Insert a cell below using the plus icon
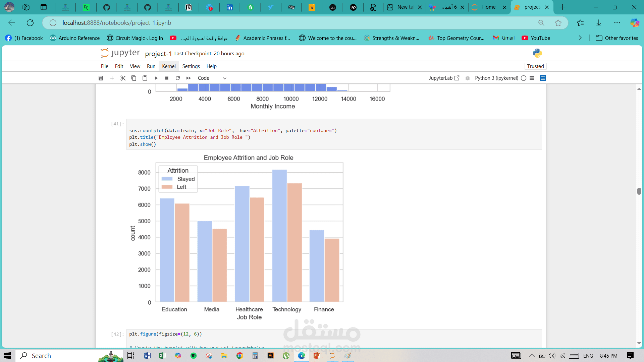Viewport: 644px width, 362px height. click(x=112, y=78)
